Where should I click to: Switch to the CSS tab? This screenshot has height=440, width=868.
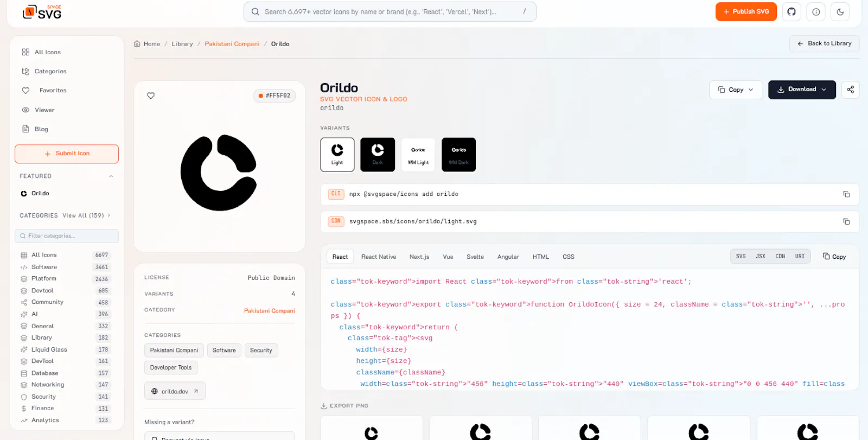569,257
